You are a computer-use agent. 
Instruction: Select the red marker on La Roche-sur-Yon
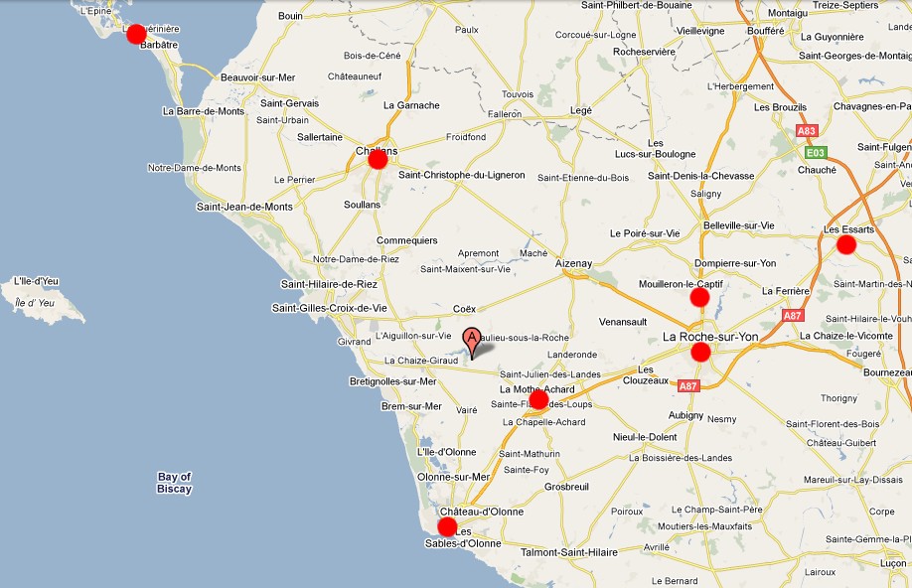pos(700,352)
